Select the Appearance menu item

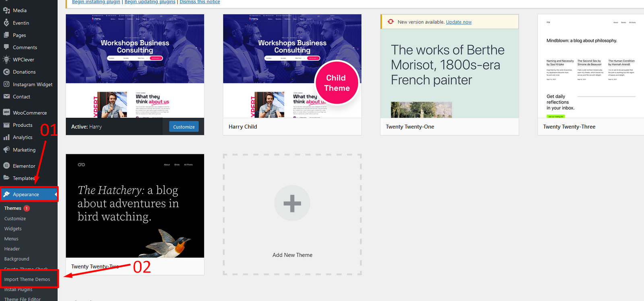tap(29, 194)
